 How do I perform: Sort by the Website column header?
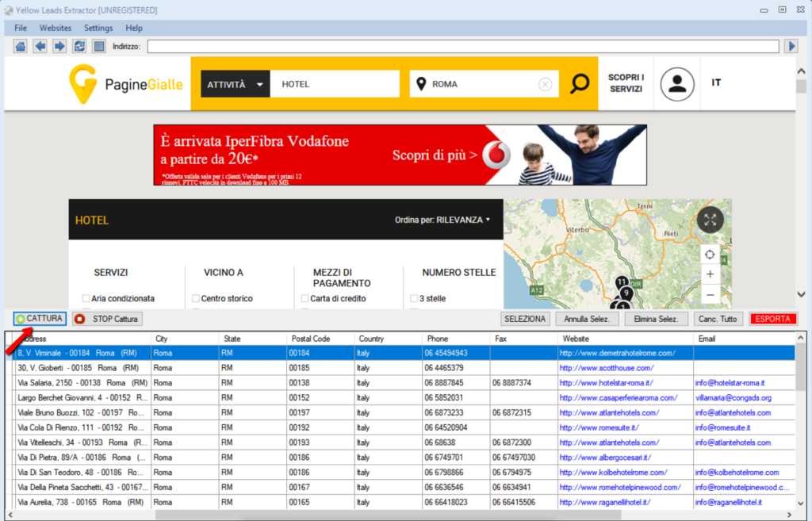(625, 339)
